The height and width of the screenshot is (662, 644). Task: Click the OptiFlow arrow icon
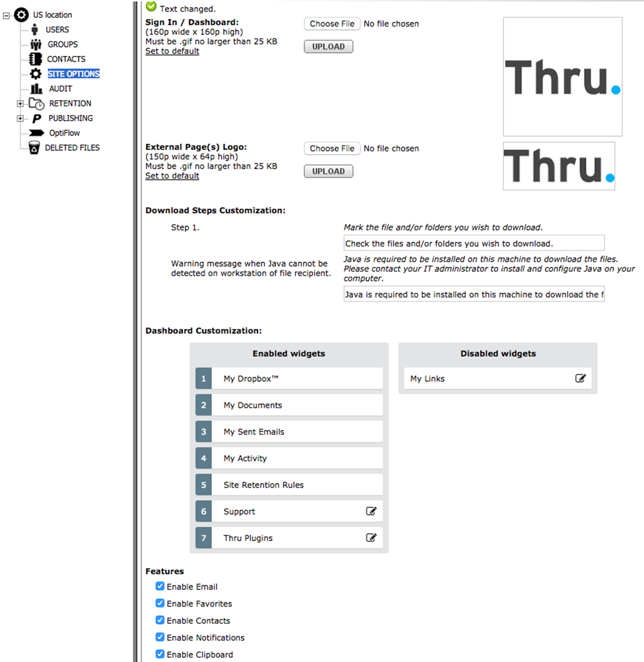[x=37, y=133]
